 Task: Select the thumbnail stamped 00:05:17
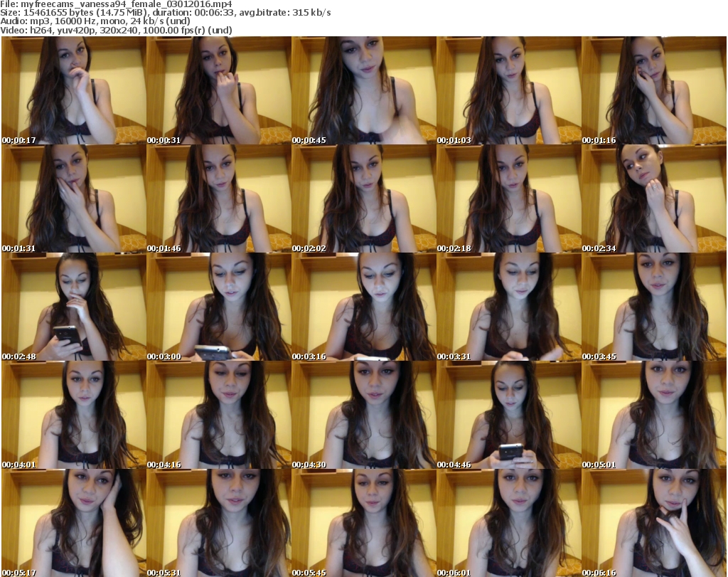coord(74,523)
